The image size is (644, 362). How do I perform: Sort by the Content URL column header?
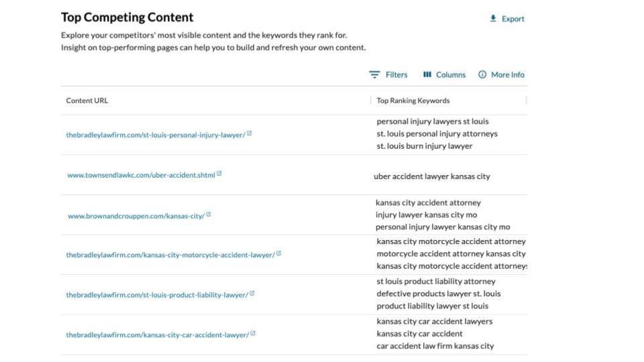tap(87, 101)
